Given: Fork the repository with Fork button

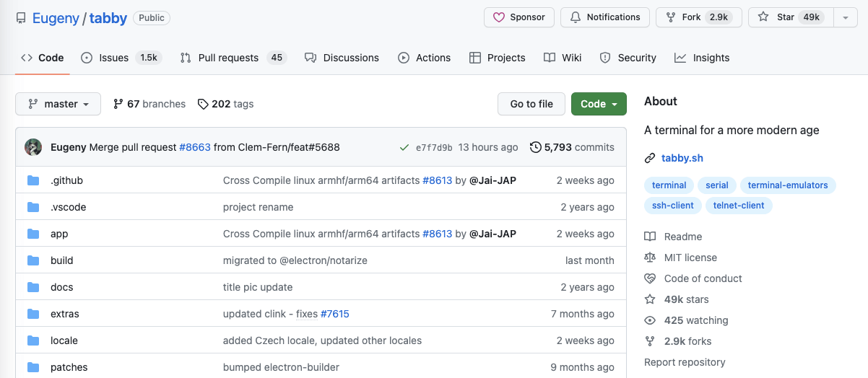Looking at the screenshot, I should click(x=699, y=17).
